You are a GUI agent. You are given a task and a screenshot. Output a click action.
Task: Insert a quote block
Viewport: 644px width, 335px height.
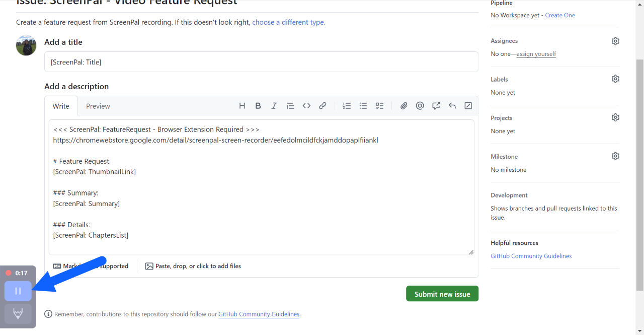(x=290, y=106)
